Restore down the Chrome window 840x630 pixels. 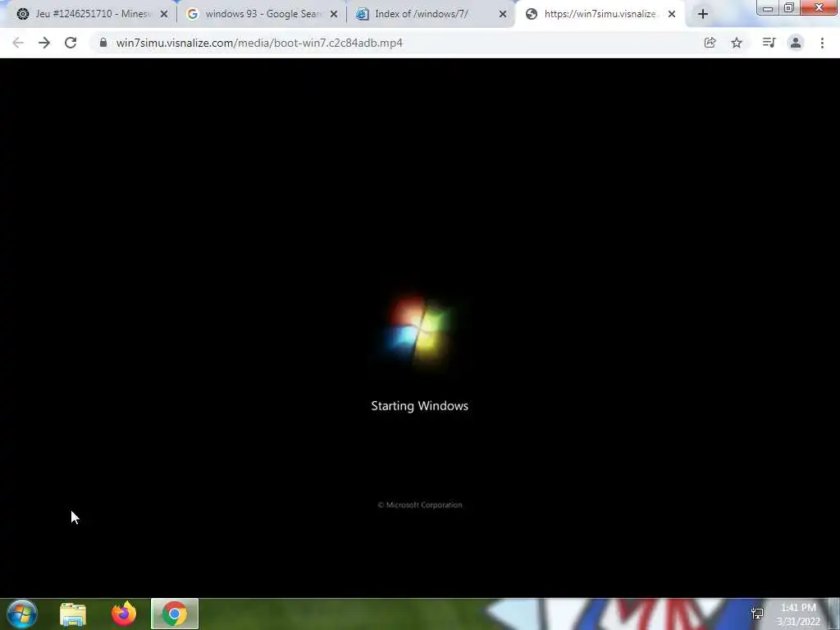(x=789, y=8)
